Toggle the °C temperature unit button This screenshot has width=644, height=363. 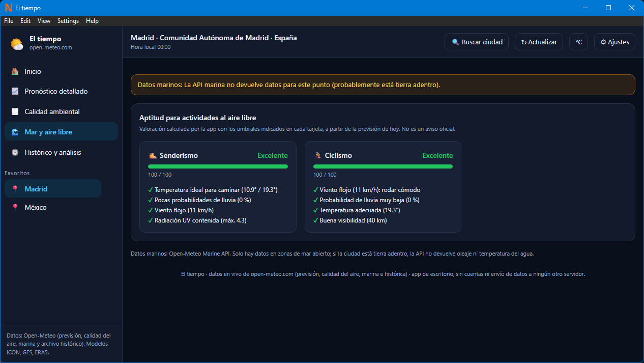click(x=578, y=42)
